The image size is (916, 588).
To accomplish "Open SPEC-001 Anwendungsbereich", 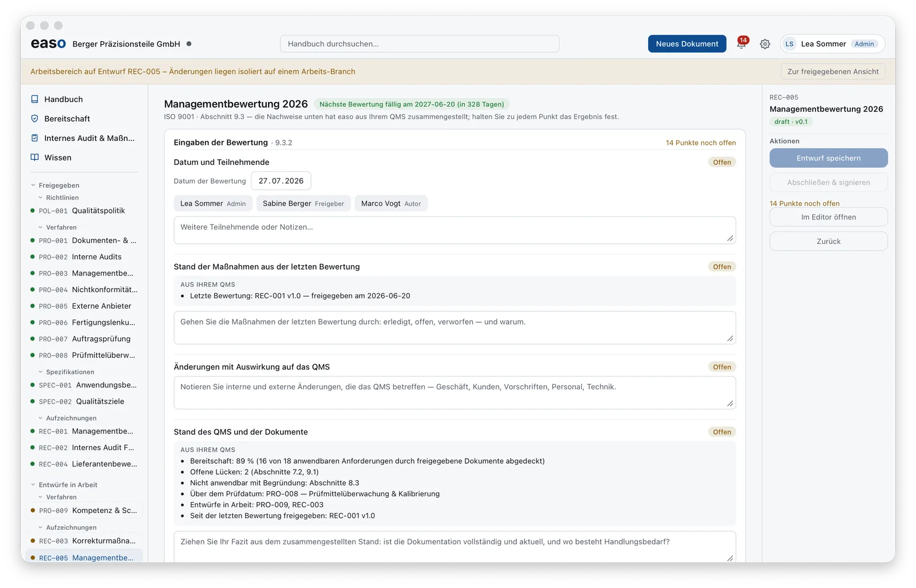I will tap(84, 385).
